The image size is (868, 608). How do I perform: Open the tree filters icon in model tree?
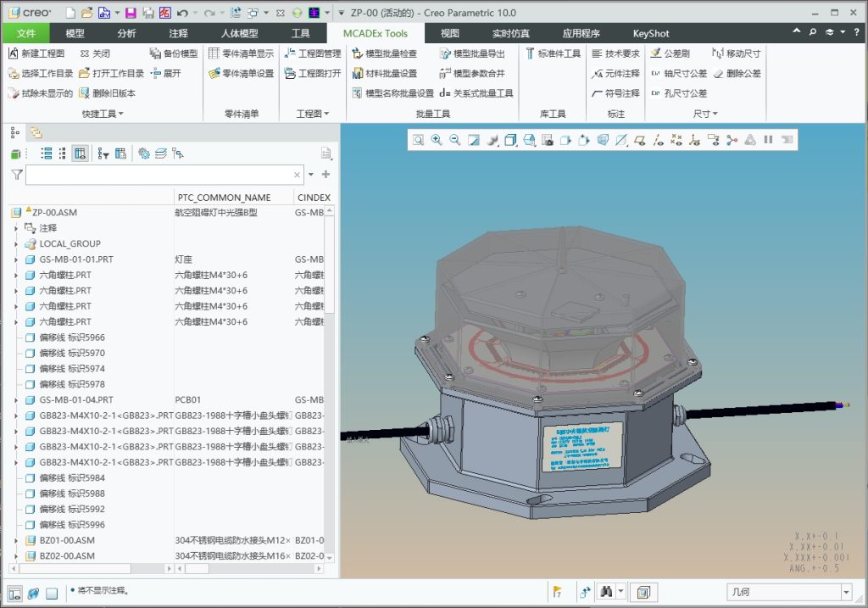pyautogui.click(x=103, y=153)
